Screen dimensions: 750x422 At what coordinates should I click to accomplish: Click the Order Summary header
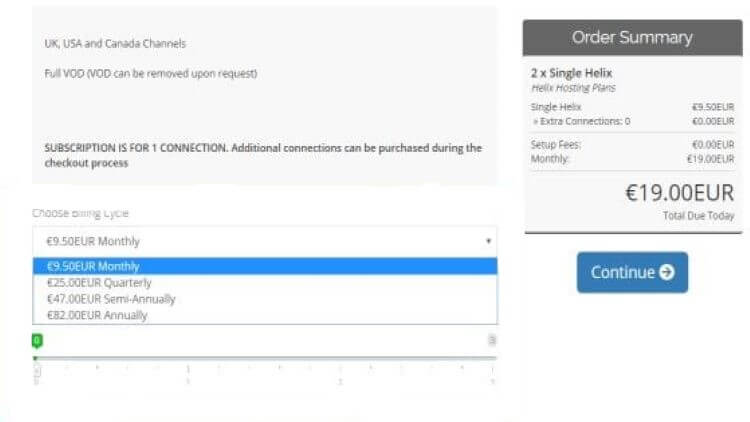632,38
